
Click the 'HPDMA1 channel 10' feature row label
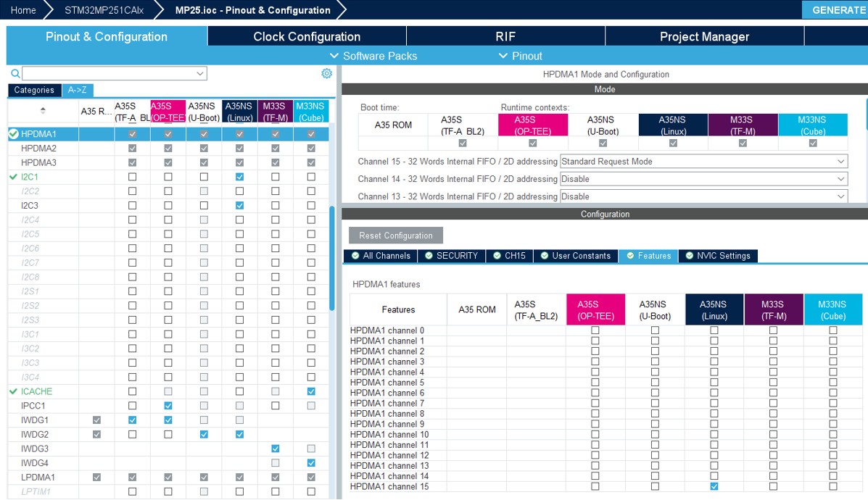pyautogui.click(x=389, y=435)
